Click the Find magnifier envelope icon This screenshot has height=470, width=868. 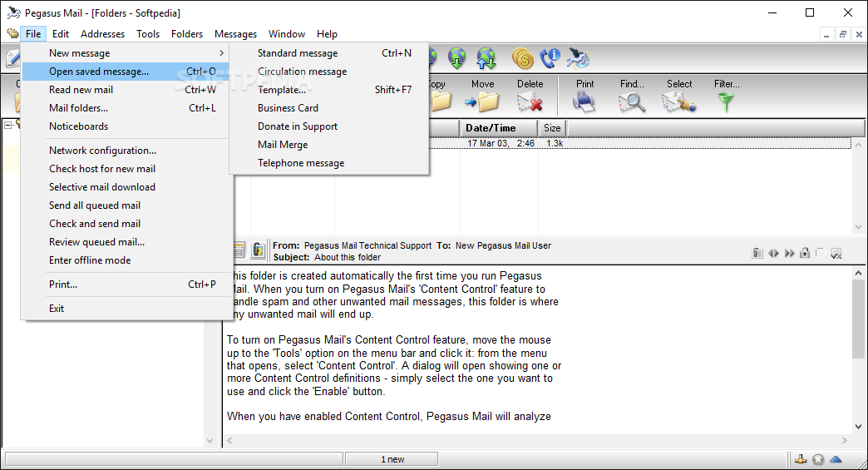pos(632,102)
